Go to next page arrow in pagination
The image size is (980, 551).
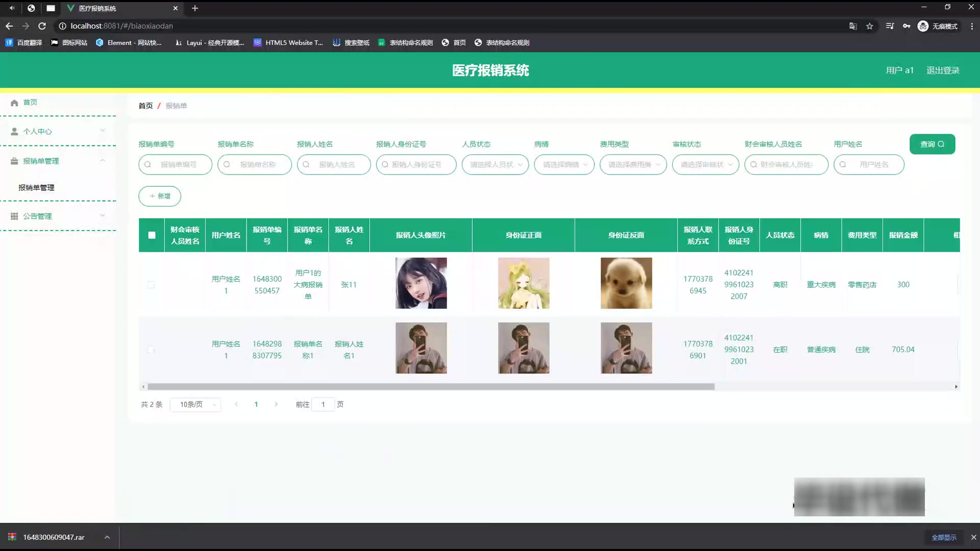point(276,404)
